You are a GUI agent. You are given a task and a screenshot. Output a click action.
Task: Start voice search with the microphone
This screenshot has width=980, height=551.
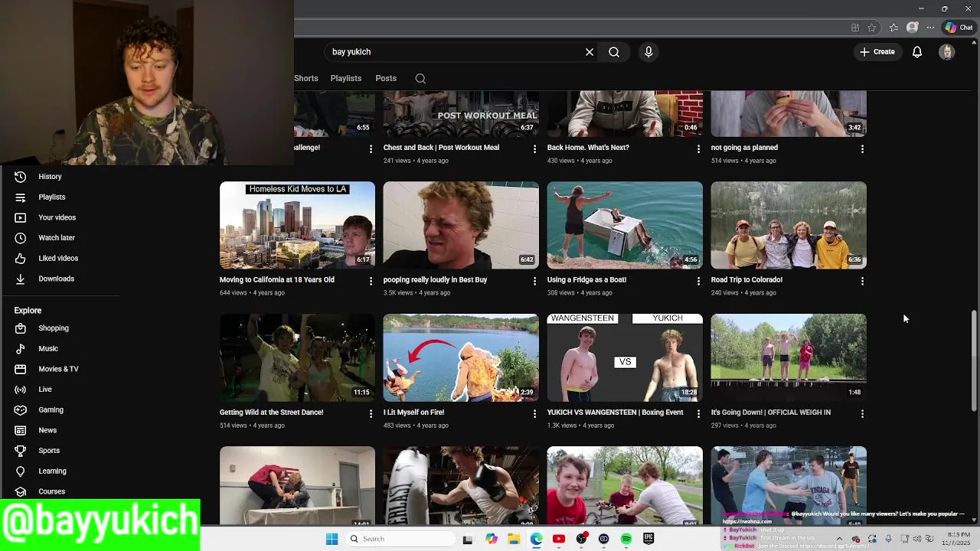coord(648,52)
